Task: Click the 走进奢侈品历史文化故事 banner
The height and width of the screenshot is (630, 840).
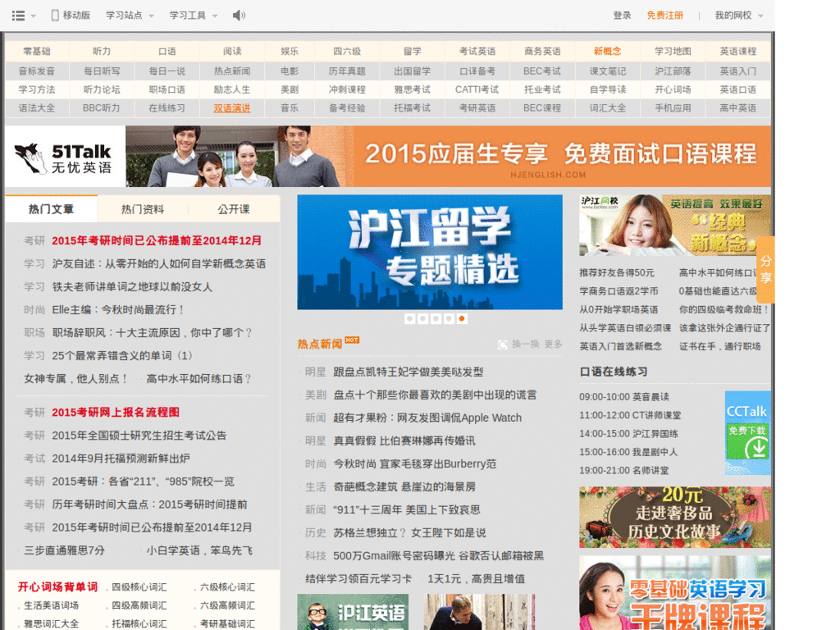Action: [675, 517]
